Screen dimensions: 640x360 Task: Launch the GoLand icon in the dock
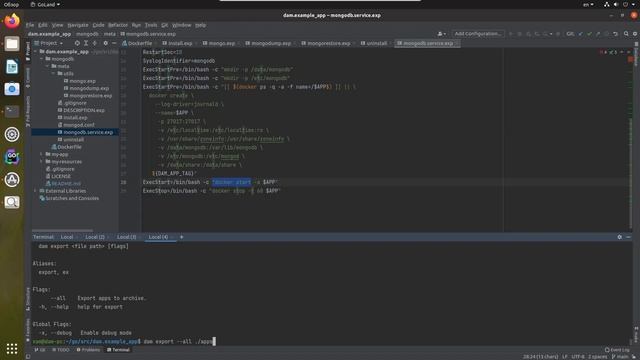click(x=12, y=157)
